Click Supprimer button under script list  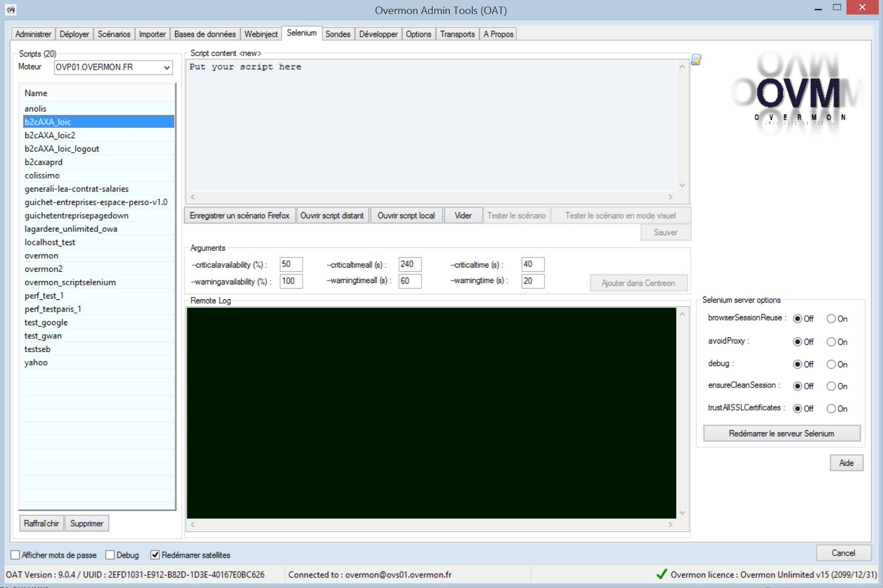[87, 523]
